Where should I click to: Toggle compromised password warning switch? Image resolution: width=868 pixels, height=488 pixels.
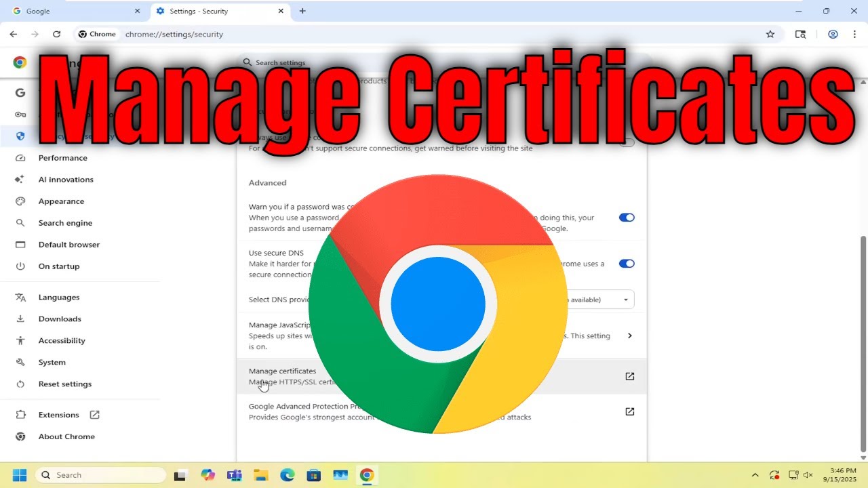tap(627, 218)
